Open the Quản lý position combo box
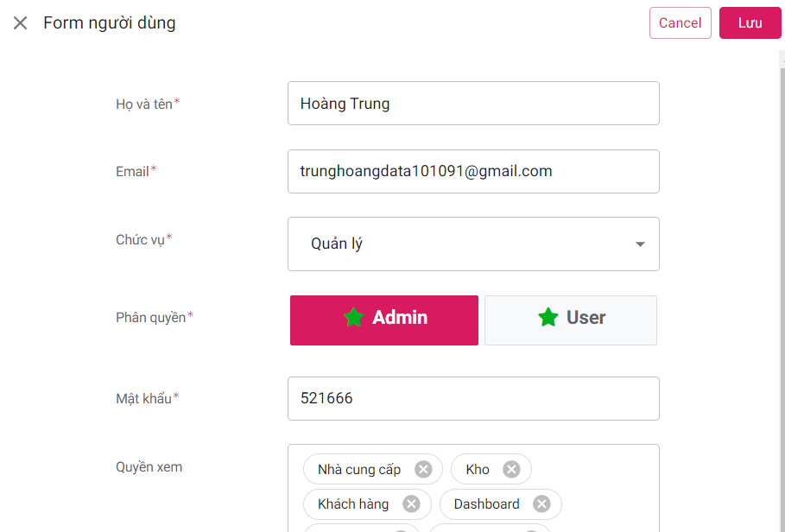This screenshot has width=785, height=532. 466,244
